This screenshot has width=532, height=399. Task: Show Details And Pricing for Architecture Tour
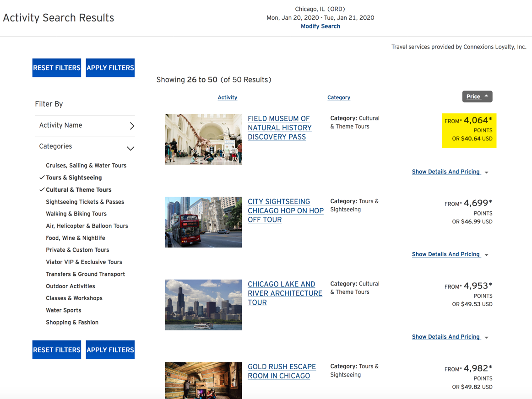click(446, 337)
